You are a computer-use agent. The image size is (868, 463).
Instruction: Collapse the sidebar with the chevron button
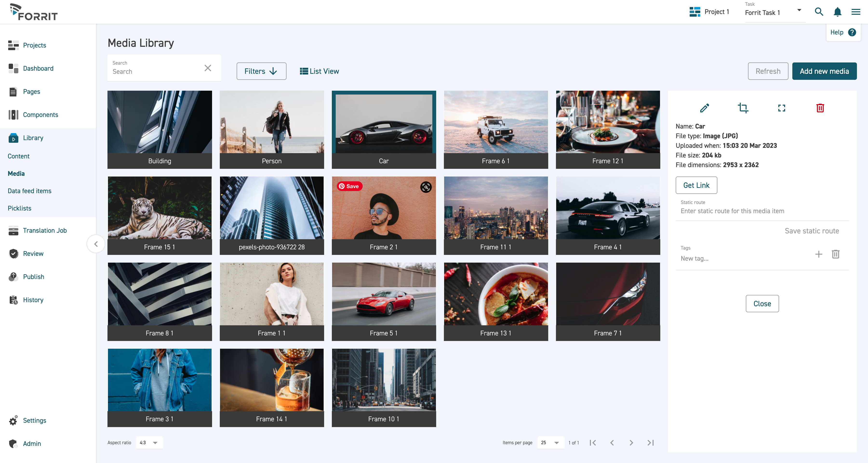coord(96,244)
